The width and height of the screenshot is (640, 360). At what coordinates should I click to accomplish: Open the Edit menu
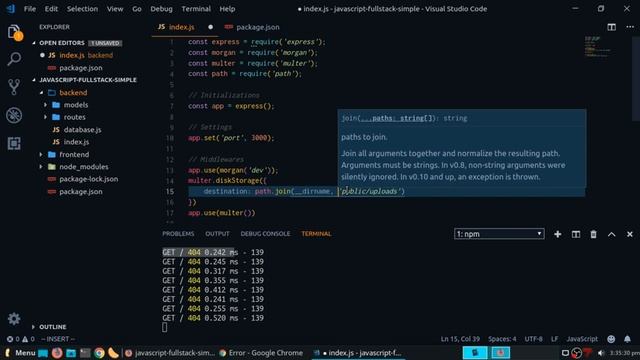point(51,9)
